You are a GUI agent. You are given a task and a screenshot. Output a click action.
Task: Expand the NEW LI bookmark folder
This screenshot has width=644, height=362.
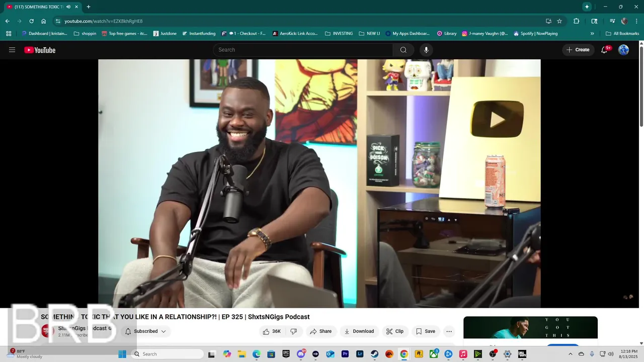click(369, 34)
